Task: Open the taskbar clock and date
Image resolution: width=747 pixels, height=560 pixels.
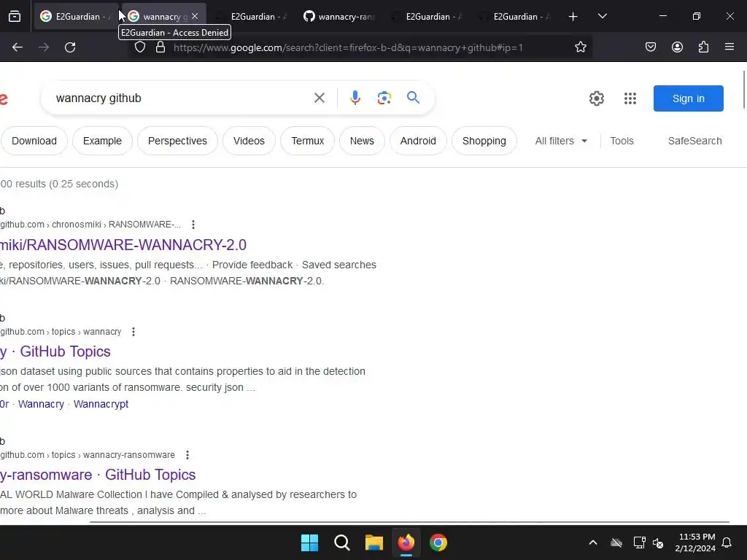Action: [695, 542]
